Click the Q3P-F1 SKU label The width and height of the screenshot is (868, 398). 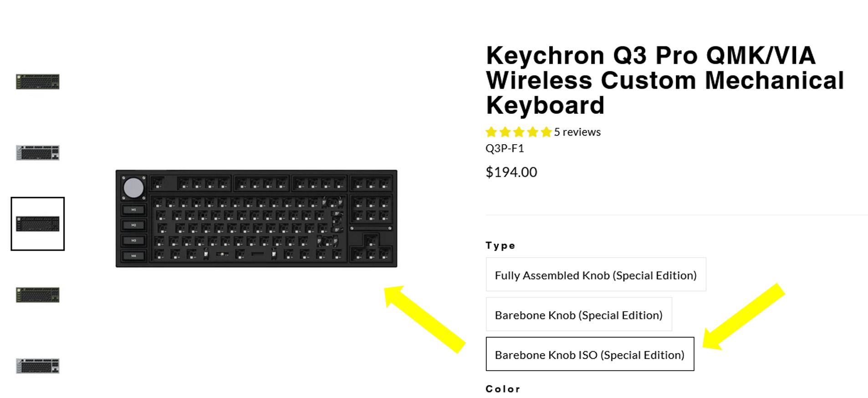pyautogui.click(x=505, y=148)
